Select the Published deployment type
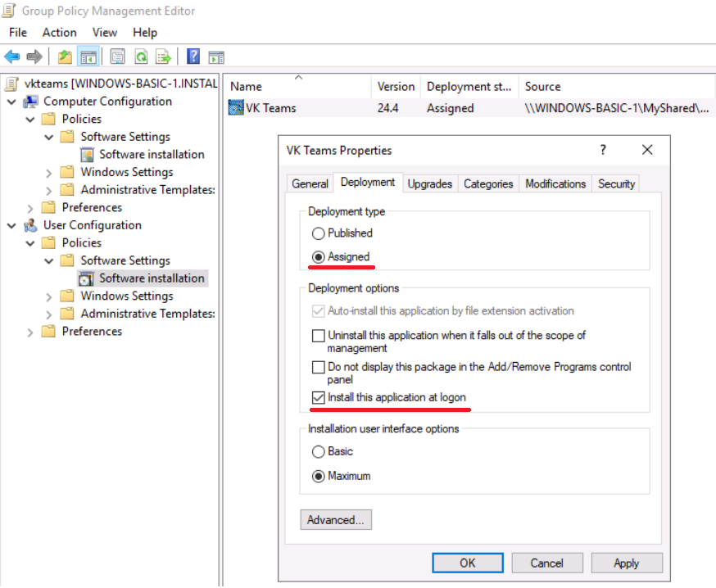 318,233
